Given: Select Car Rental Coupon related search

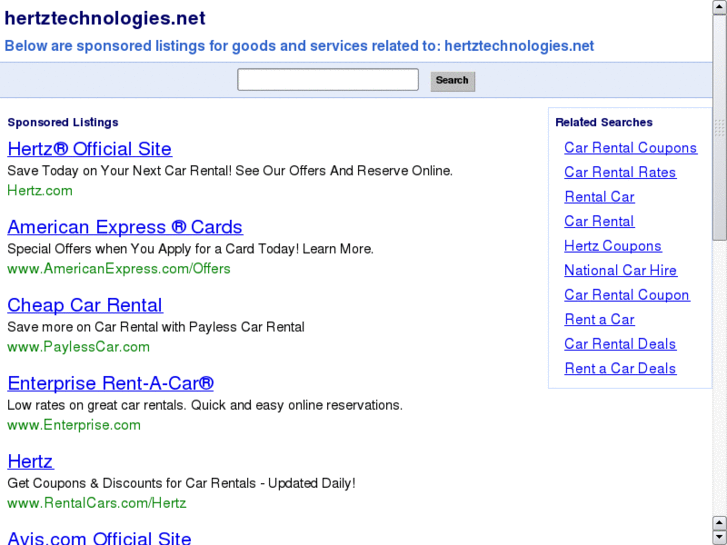Looking at the screenshot, I should point(627,295).
